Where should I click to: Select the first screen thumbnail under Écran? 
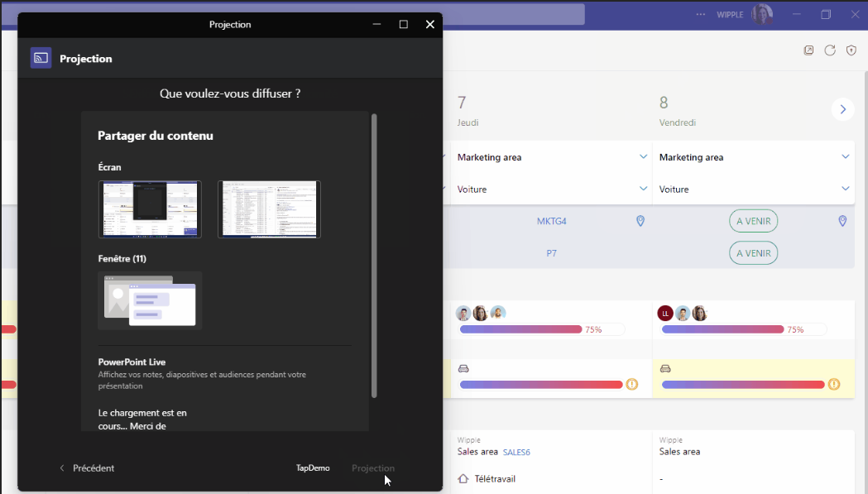point(150,209)
